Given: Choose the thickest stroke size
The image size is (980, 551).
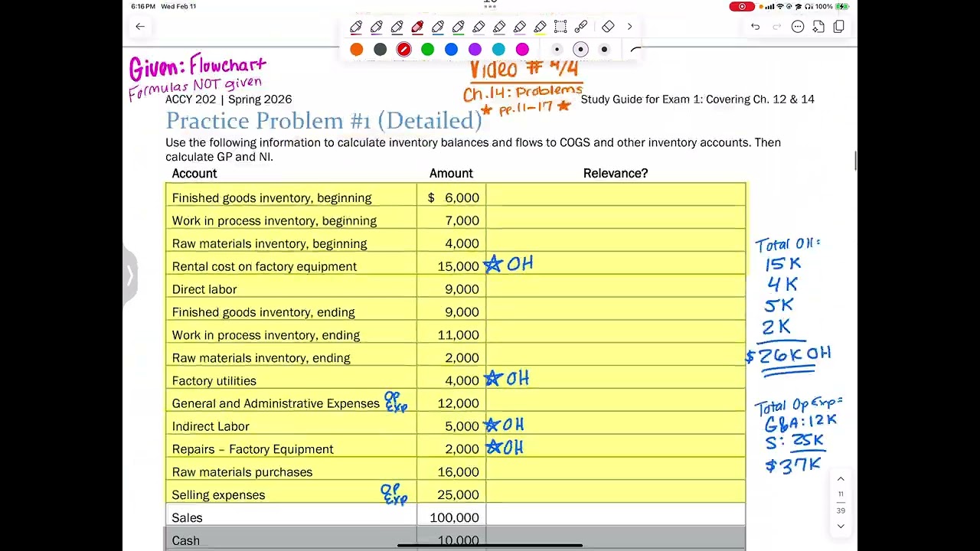Looking at the screenshot, I should [604, 49].
